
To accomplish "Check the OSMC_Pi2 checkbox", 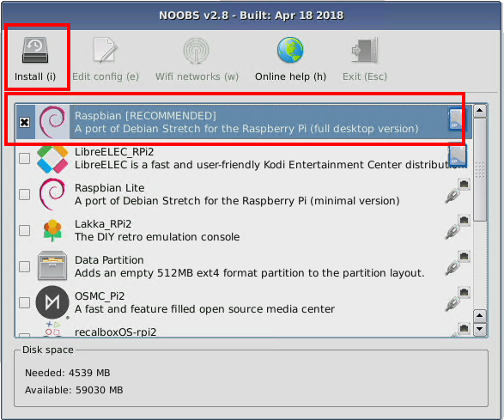I will [24, 302].
